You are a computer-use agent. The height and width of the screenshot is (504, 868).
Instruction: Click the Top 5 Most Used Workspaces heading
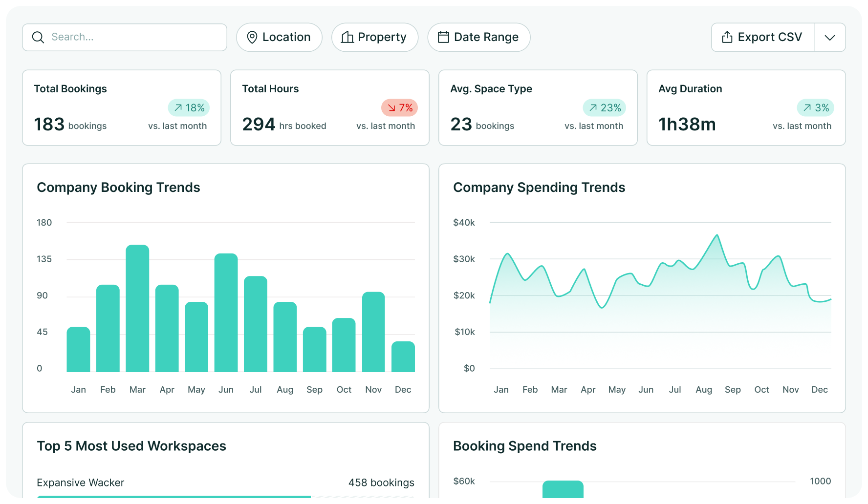(131, 446)
